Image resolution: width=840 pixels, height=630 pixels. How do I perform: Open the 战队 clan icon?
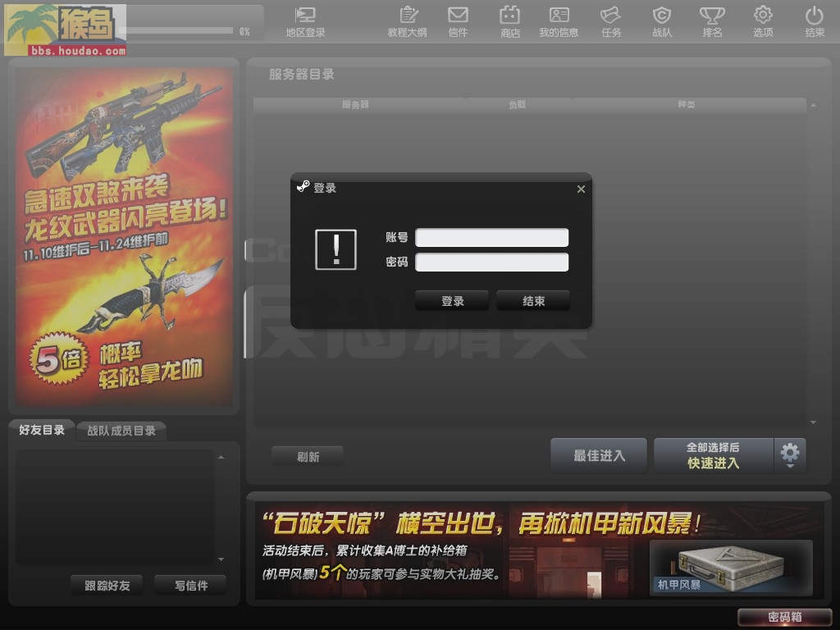pyautogui.click(x=662, y=22)
